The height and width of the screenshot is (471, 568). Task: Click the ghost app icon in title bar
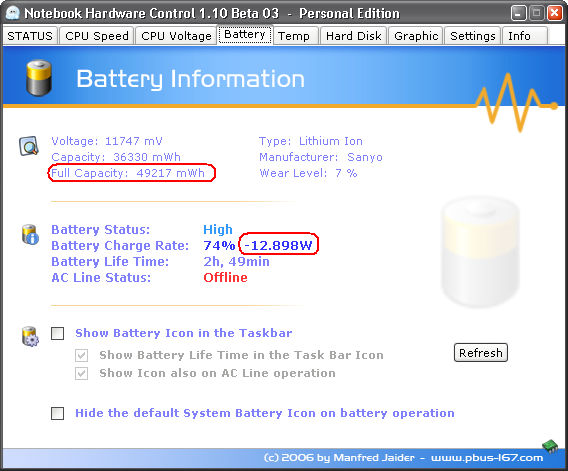[x=13, y=13]
